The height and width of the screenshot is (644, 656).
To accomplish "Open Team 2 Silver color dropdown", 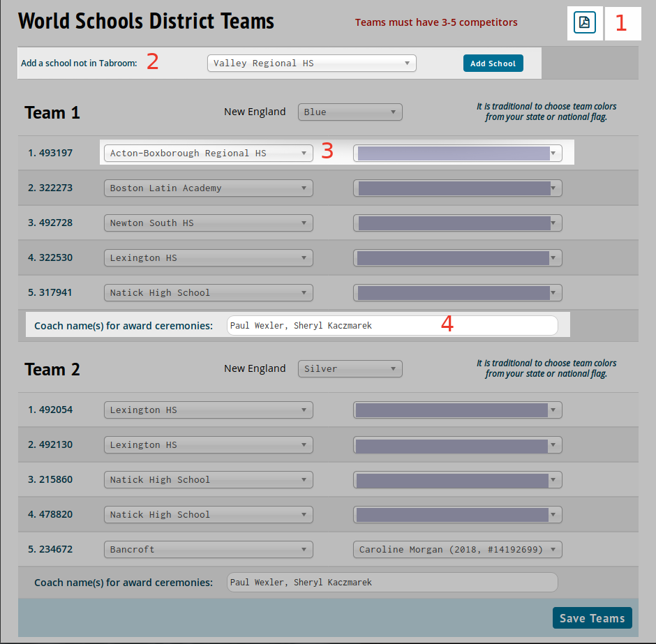I will click(350, 368).
